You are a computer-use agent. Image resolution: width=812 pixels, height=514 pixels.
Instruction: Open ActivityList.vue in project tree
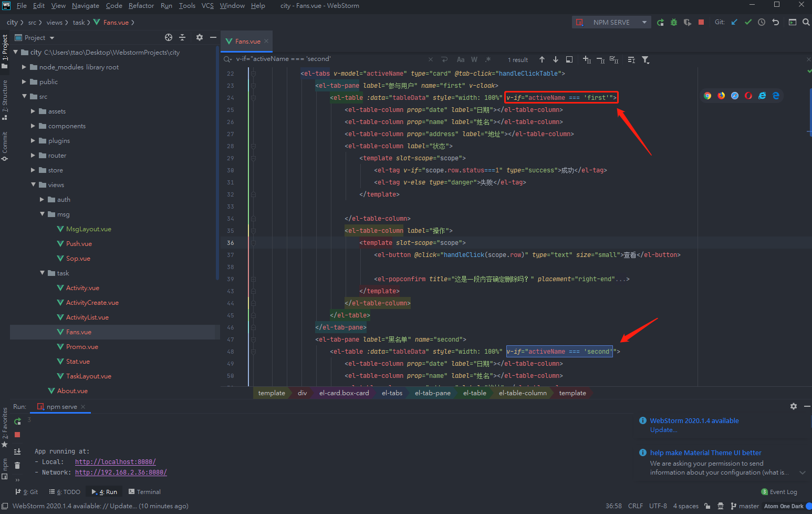click(x=87, y=317)
